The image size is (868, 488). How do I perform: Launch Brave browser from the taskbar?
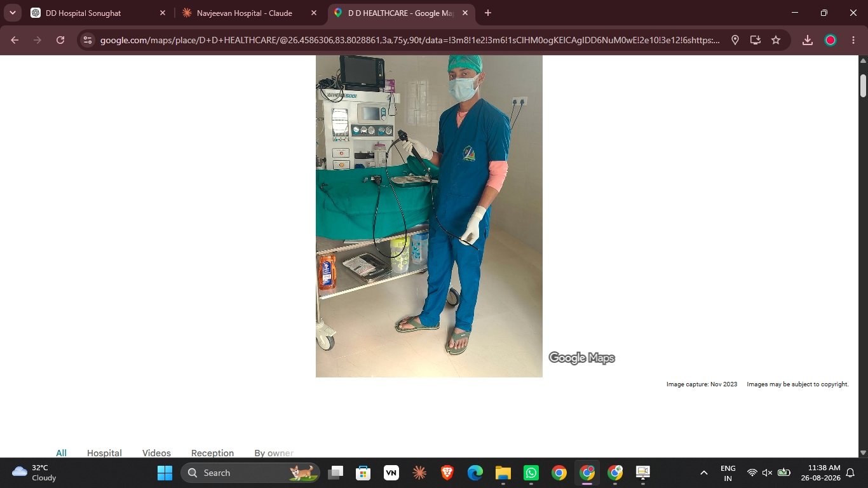click(447, 473)
